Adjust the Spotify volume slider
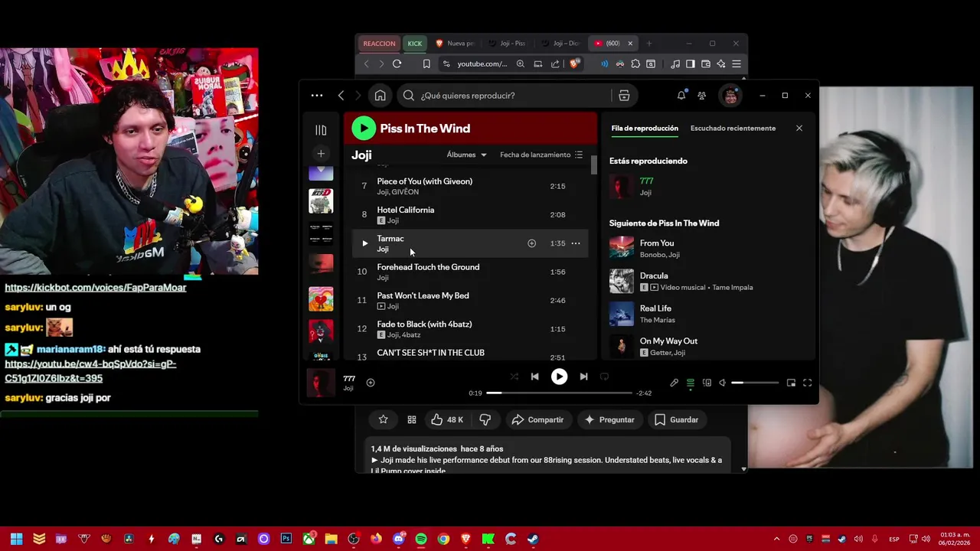This screenshot has width=980, height=551. pos(755,383)
